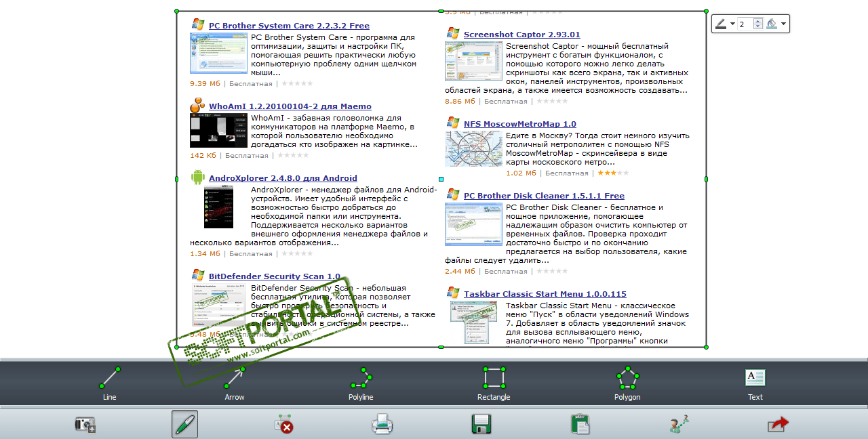The height and width of the screenshot is (439, 868).
Task: Click the '142 Кб' size text
Action: pos(203,156)
